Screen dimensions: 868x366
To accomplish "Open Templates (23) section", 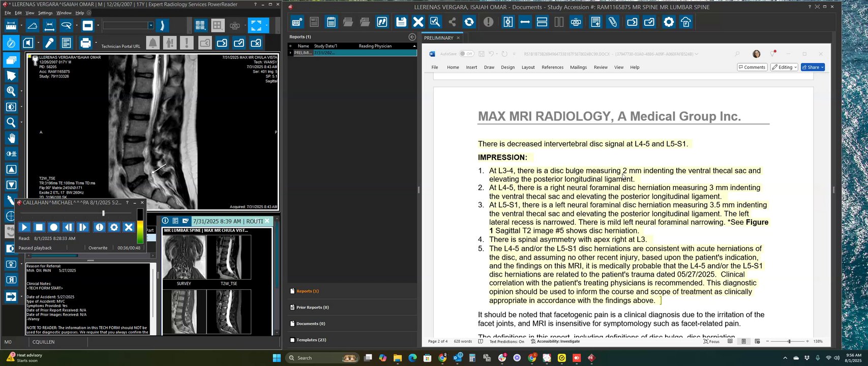I will coord(311,340).
